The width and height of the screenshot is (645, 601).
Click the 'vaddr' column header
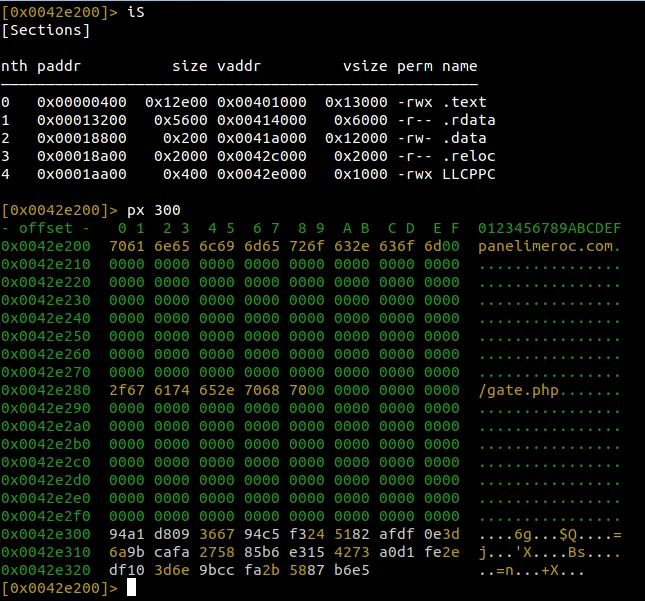click(x=239, y=66)
